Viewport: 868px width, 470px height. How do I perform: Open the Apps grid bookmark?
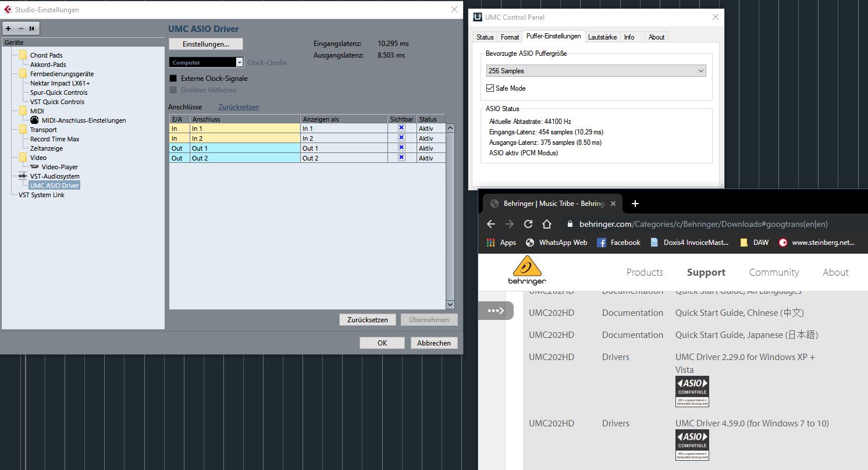point(501,243)
